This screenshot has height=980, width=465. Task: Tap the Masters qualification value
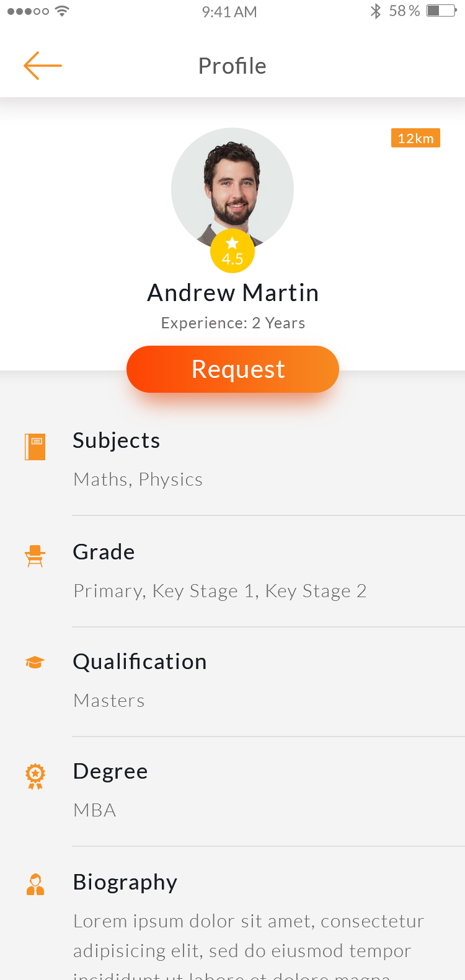click(x=109, y=701)
